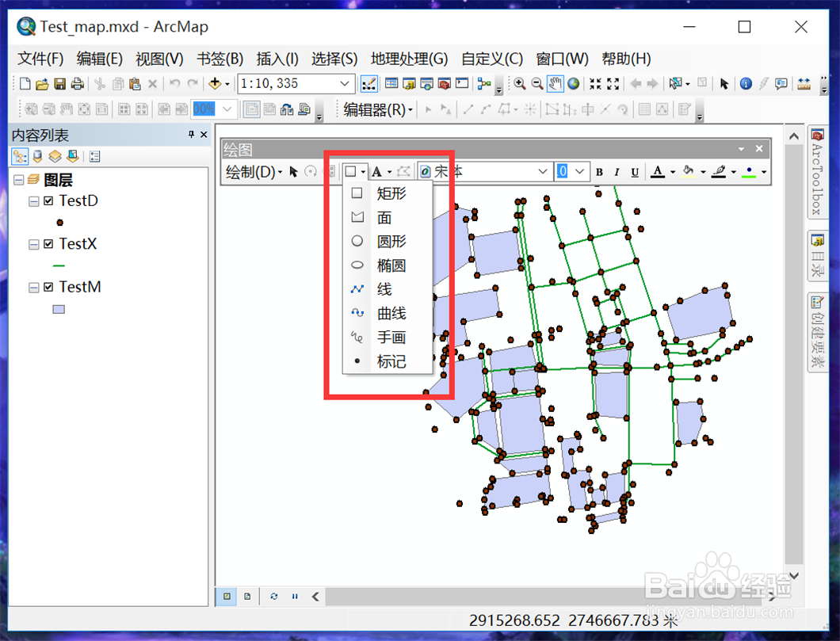Open the 编辑器(R) editor dropdown
The image size is (840, 641).
pyautogui.click(x=378, y=110)
